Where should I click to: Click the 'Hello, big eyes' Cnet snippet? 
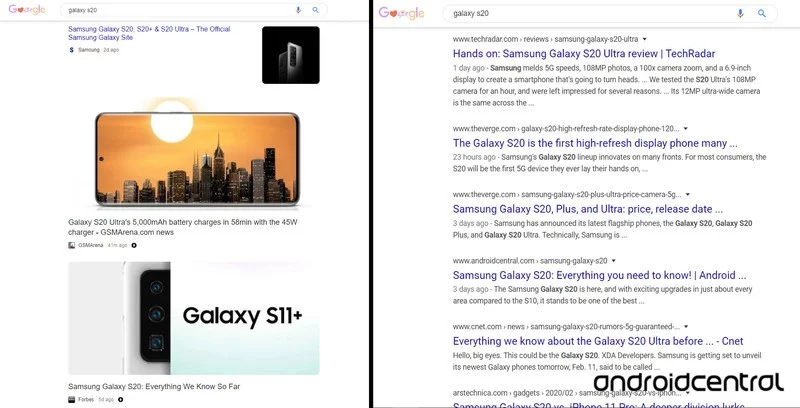[607, 361]
